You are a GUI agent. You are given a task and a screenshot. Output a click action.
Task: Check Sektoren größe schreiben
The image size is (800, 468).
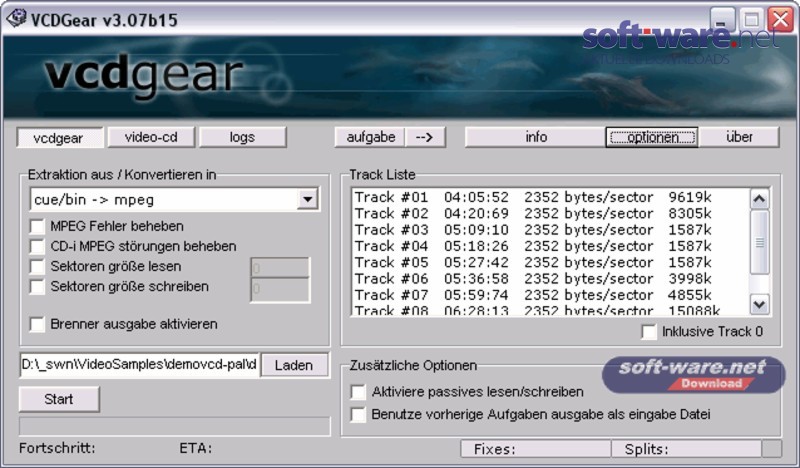(x=37, y=287)
